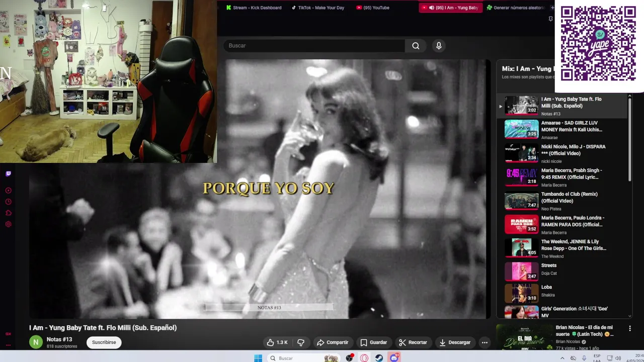Play One Of The Girls thumbnail
The height and width of the screenshot is (362, 644).
(x=521, y=248)
